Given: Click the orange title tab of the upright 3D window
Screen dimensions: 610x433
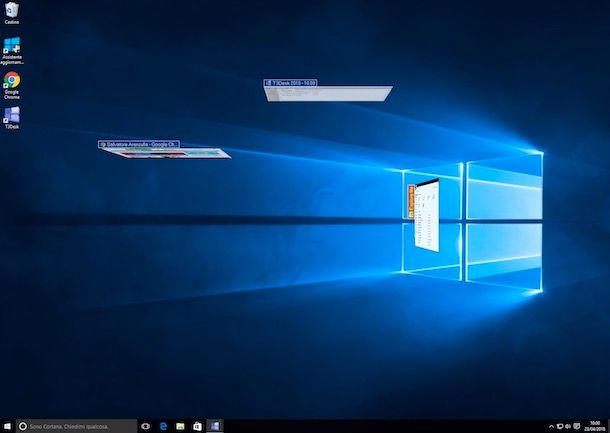Looking at the screenshot, I should (411, 202).
